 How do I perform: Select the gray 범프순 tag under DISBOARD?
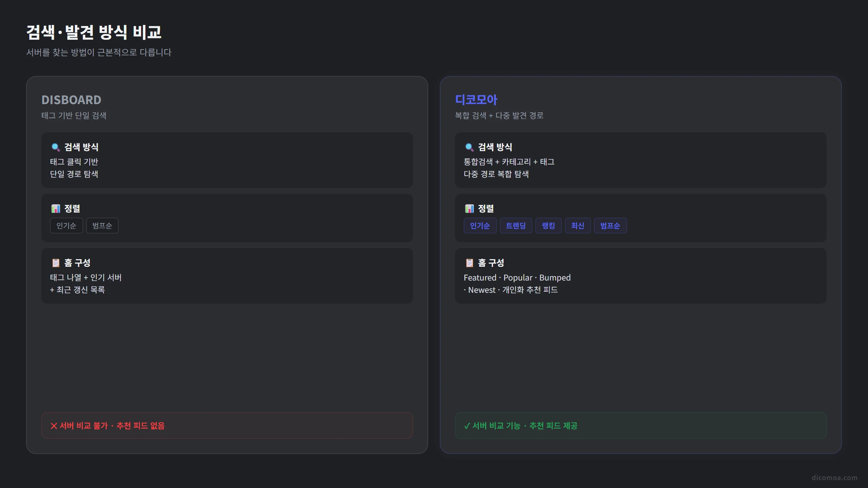pyautogui.click(x=102, y=226)
